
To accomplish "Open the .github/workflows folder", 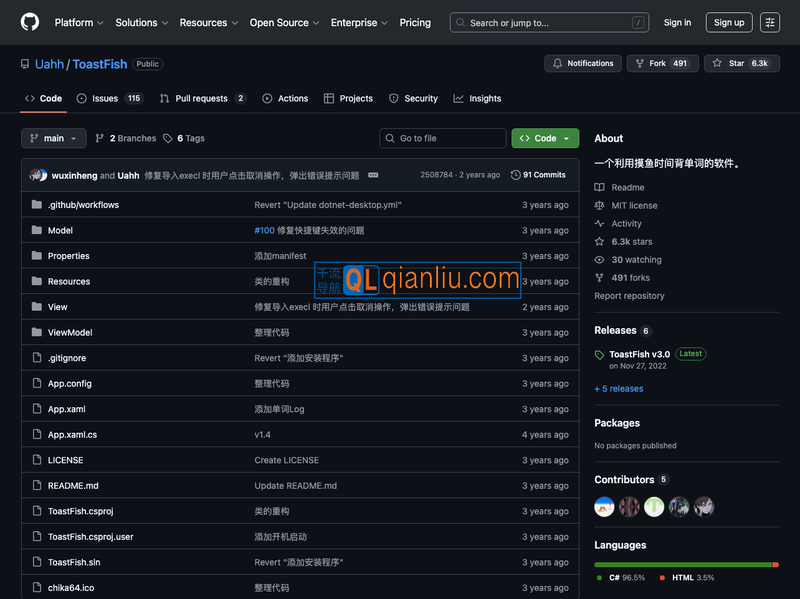I will (x=83, y=205).
